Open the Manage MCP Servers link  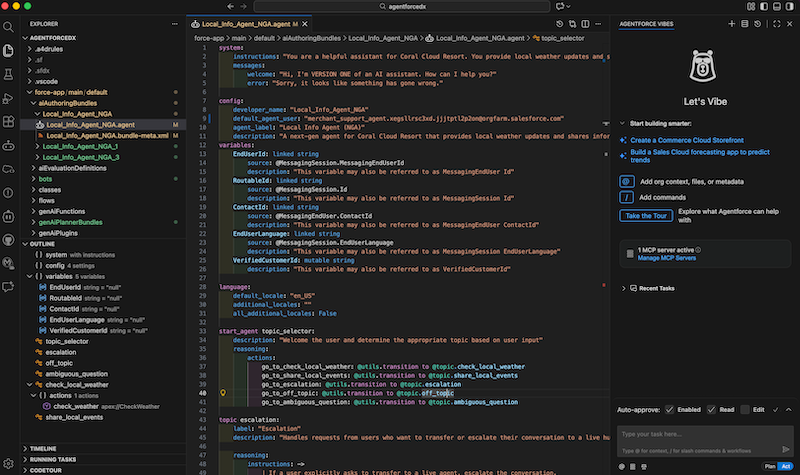pyautogui.click(x=666, y=259)
